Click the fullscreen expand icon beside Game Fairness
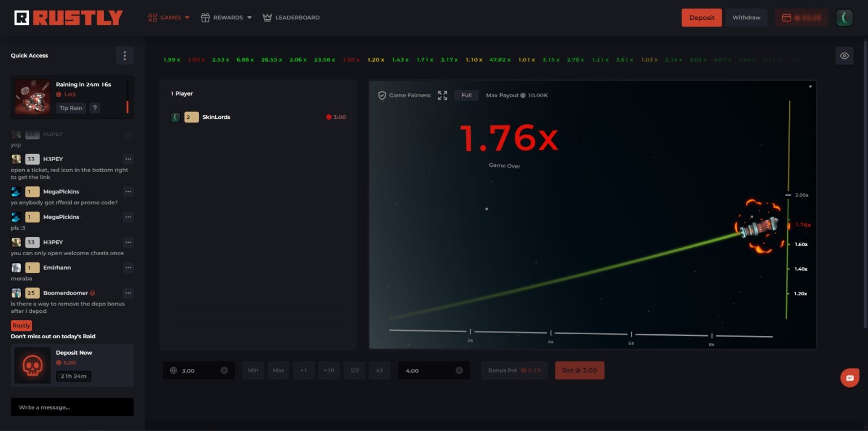Image resolution: width=868 pixels, height=431 pixels. tap(442, 96)
